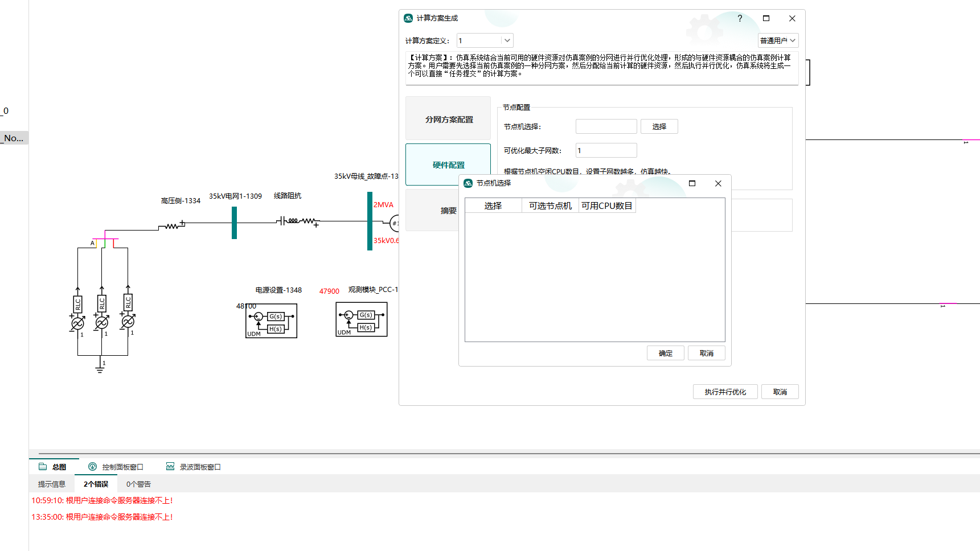This screenshot has width=980, height=551.
Task: Select the 线路阻抗 line impedance component
Action: 298,221
